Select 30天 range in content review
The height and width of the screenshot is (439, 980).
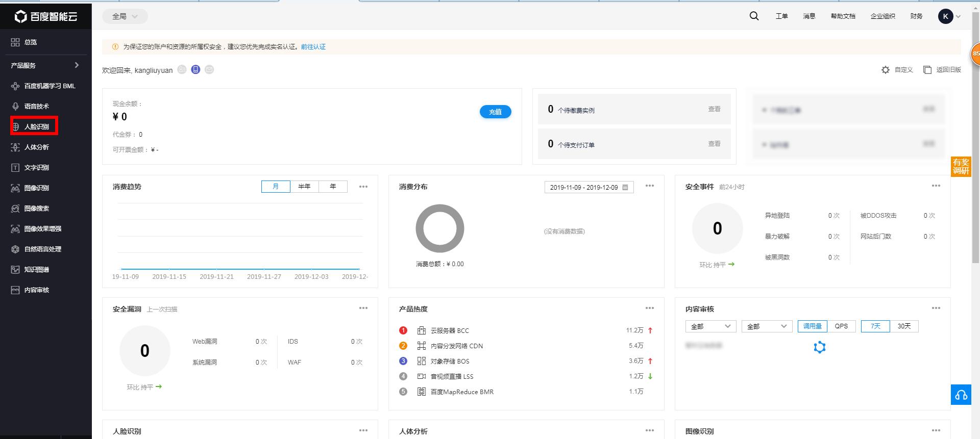pyautogui.click(x=904, y=326)
